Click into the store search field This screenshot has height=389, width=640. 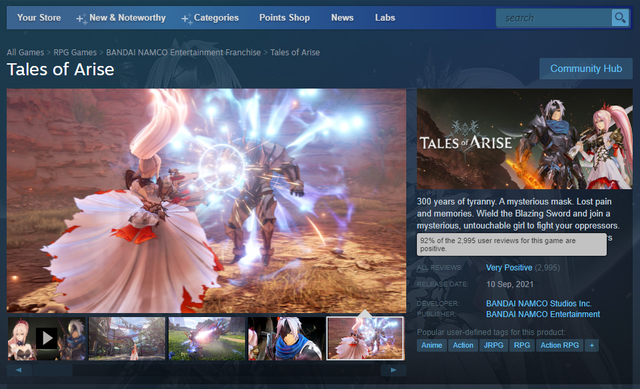pos(554,18)
